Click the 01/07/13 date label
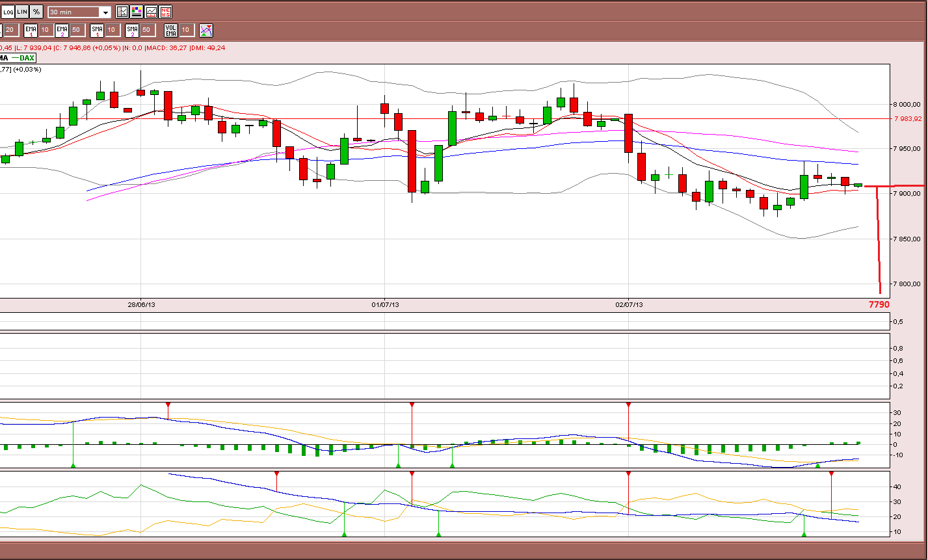 (x=385, y=304)
